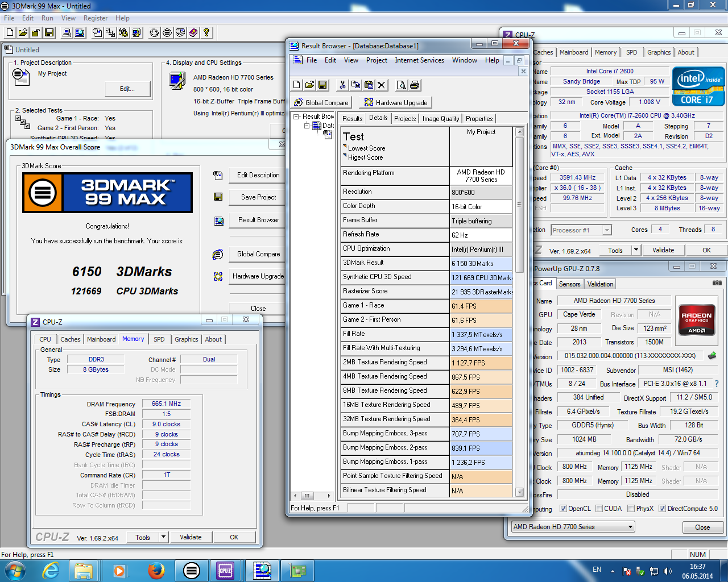Click Print Preview icon in Result Browser toolbar
Viewport: 728px width, 582px height.
pos(402,85)
